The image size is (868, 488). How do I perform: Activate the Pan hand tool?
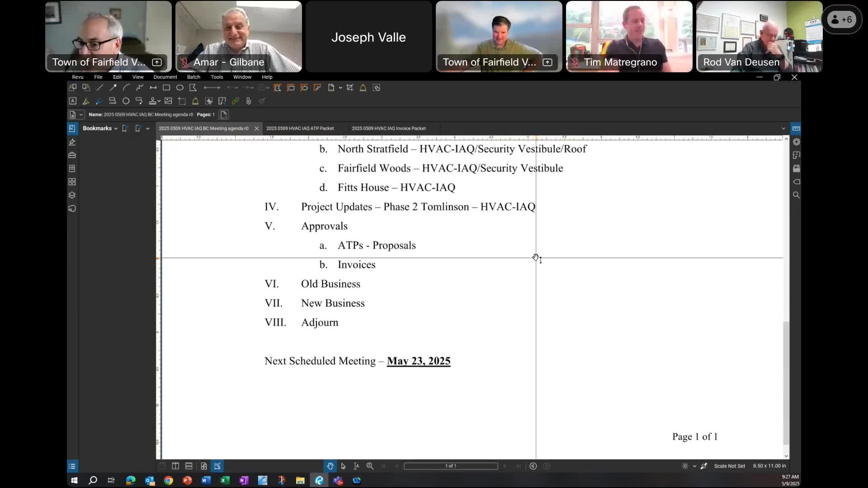331,466
